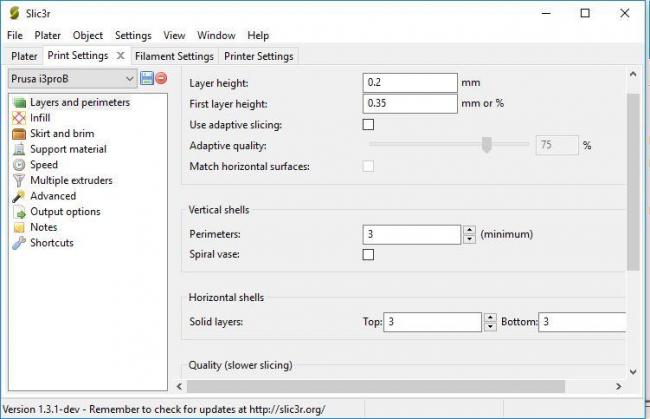Image resolution: width=650 pixels, height=419 pixels.
Task: Increase Perimeters with the up arrow
Action: point(470,230)
